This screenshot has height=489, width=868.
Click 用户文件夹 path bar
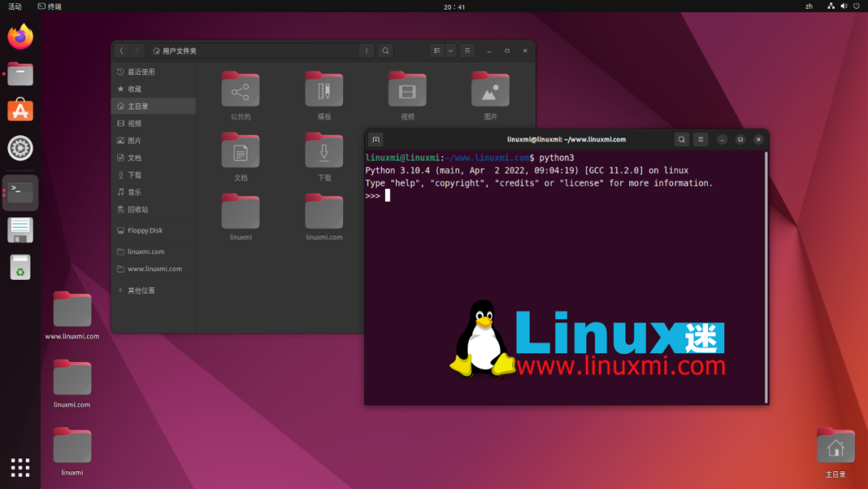253,51
